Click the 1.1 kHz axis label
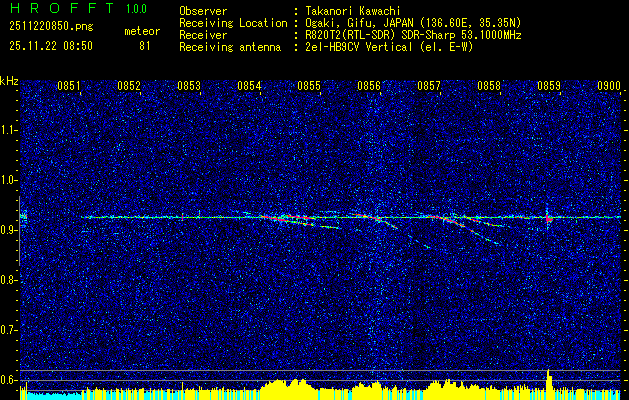 pos(8,130)
